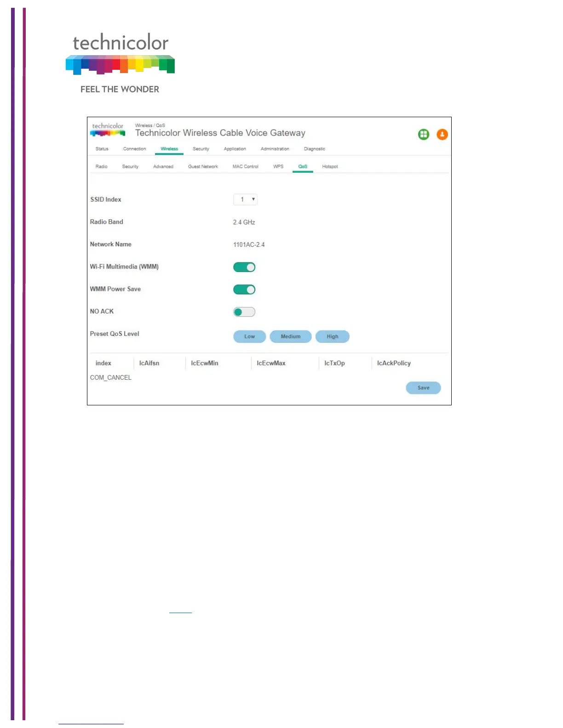Open the Guest Network sub-tab
563x728 pixels.
pyautogui.click(x=203, y=166)
